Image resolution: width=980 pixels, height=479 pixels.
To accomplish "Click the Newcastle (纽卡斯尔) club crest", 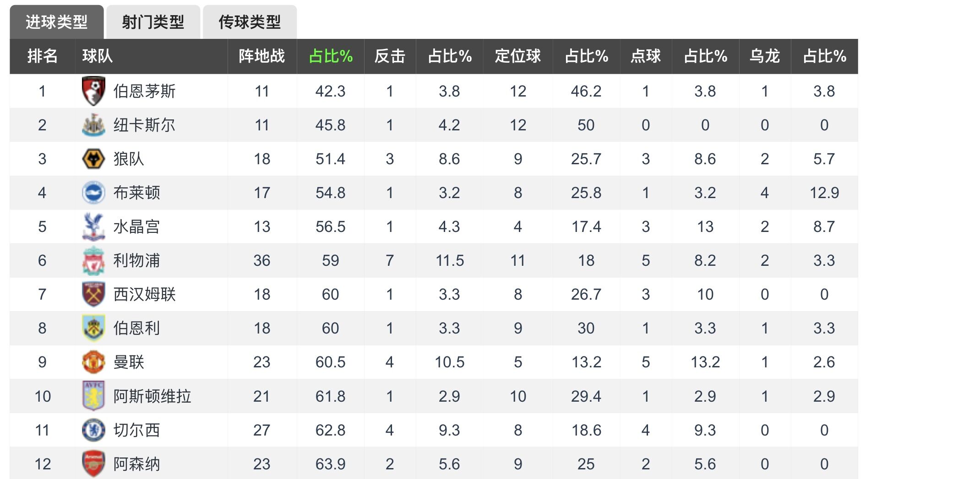I will click(93, 125).
